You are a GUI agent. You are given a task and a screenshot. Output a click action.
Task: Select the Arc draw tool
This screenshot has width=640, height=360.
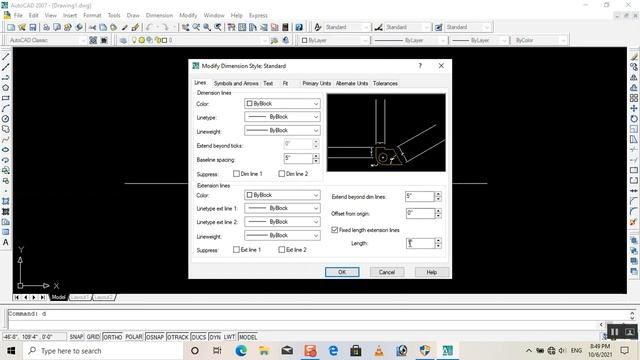[6, 109]
